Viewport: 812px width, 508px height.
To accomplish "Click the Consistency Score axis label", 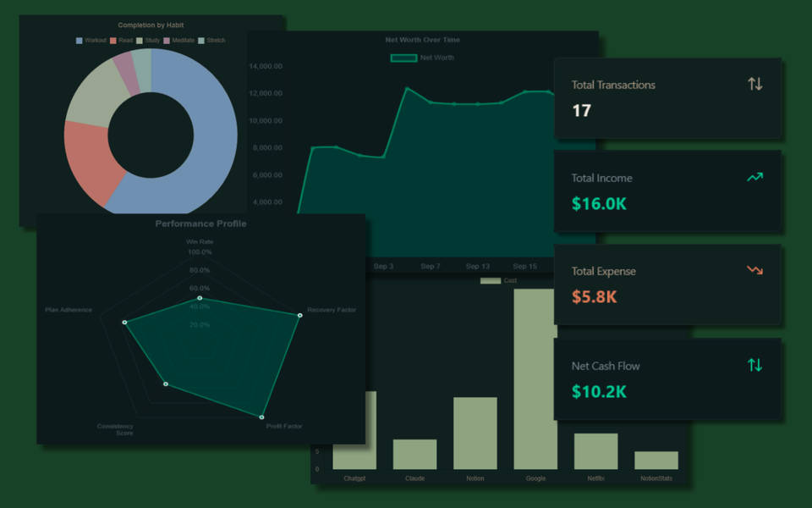I will 115,430.
